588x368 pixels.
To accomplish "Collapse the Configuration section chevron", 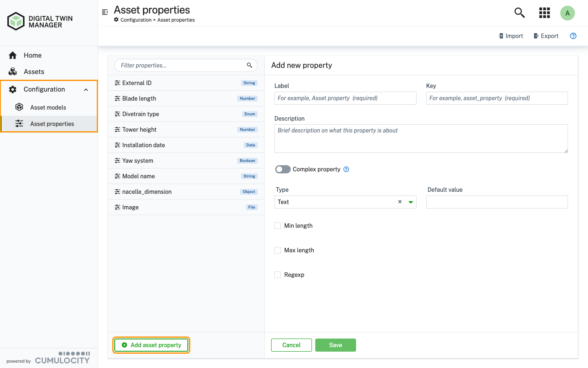I will tap(86, 89).
